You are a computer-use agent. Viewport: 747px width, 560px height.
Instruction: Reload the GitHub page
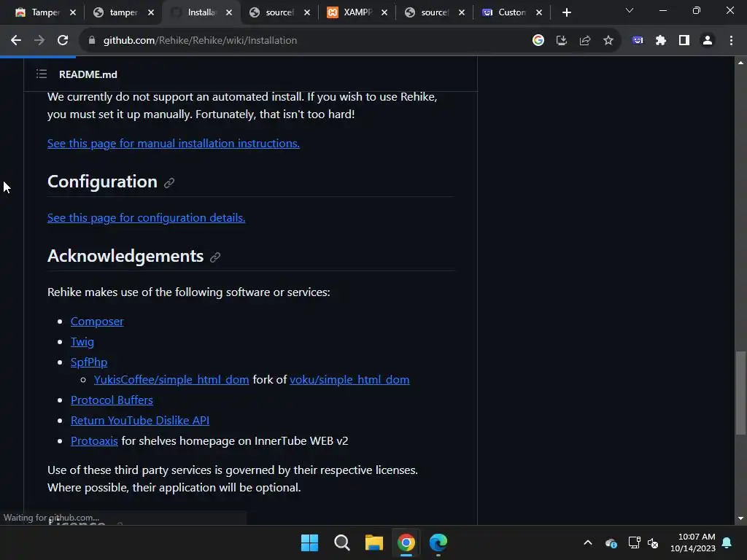(x=63, y=41)
